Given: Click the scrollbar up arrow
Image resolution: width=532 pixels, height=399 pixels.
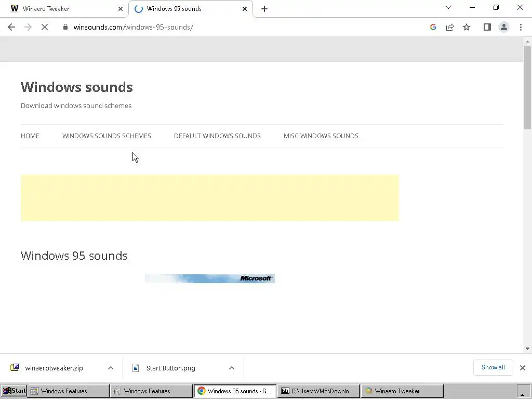Looking at the screenshot, I should tap(527, 42).
